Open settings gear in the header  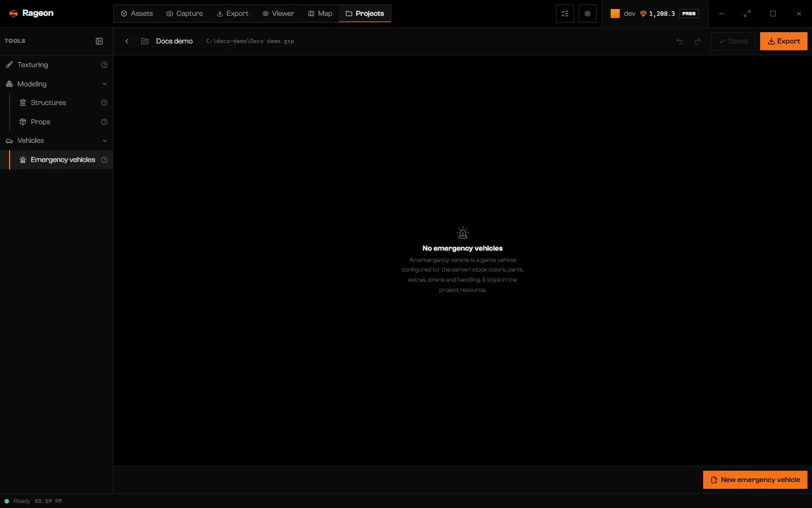(x=588, y=14)
